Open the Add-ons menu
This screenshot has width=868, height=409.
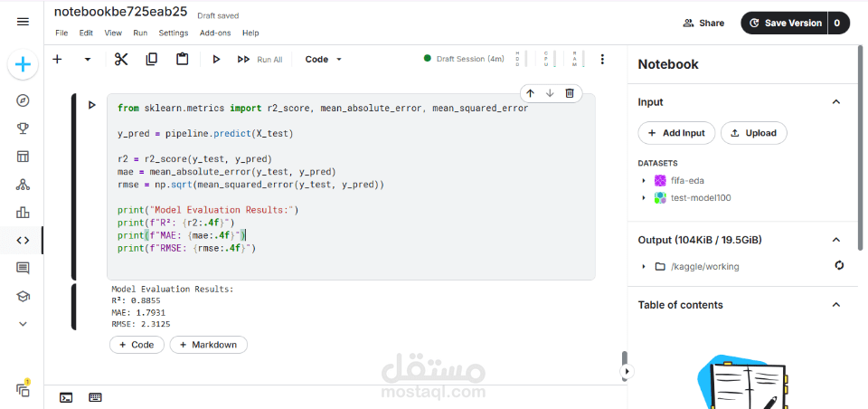[x=215, y=33]
